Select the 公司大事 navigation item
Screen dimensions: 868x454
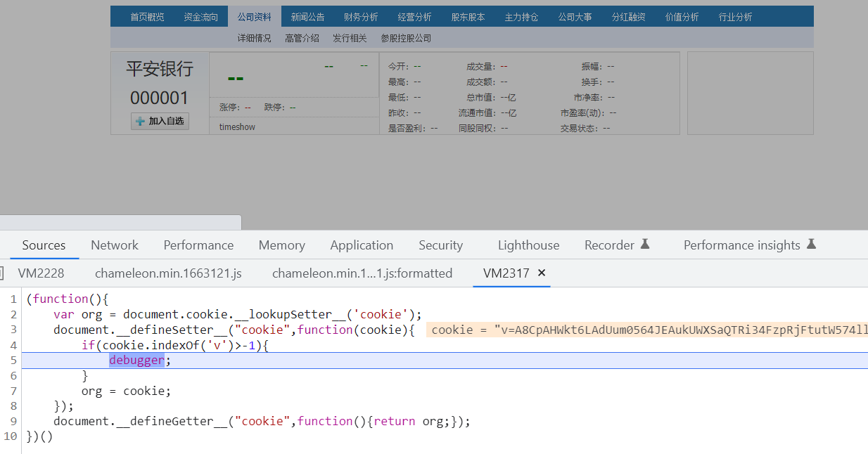[575, 17]
